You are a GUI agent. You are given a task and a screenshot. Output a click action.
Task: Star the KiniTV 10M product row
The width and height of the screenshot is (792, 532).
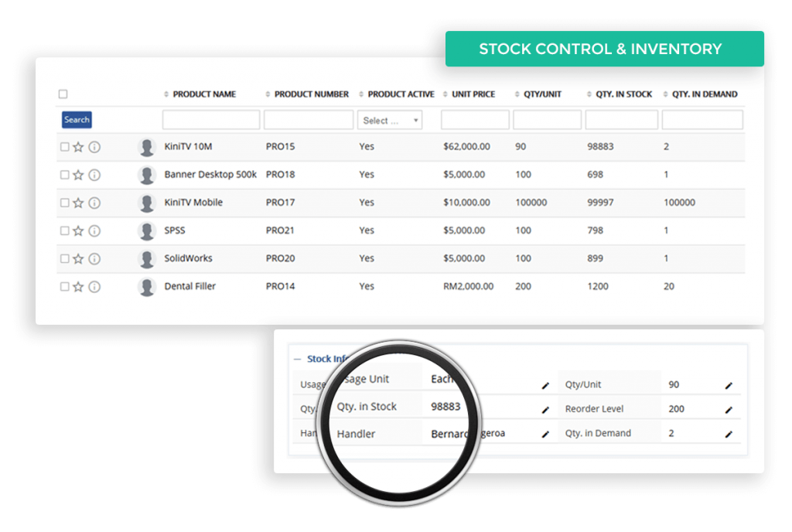coord(79,145)
